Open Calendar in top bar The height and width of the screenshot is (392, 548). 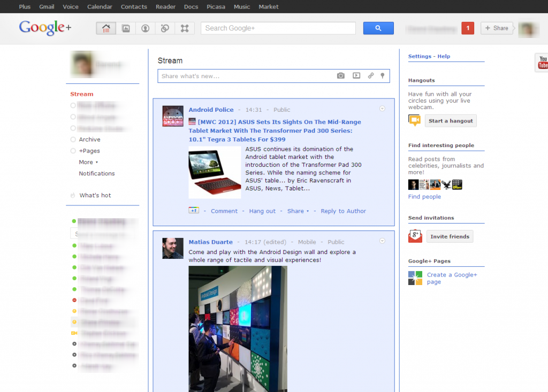tap(100, 6)
